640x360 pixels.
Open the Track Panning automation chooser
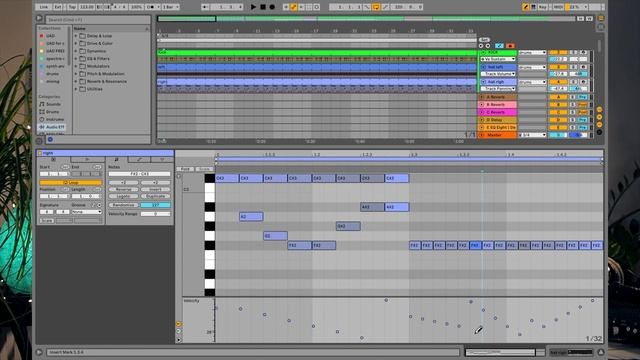(x=498, y=89)
